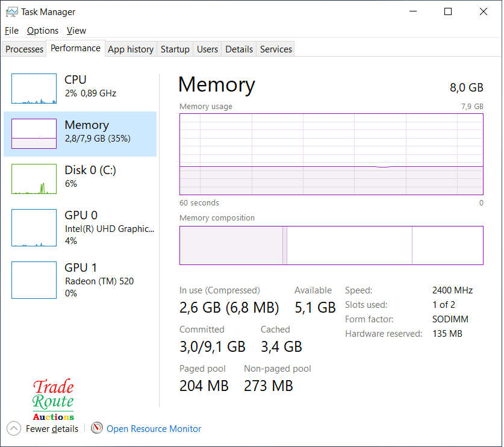This screenshot has width=504, height=447.
Task: Switch to the App history tab
Action: [x=131, y=49]
